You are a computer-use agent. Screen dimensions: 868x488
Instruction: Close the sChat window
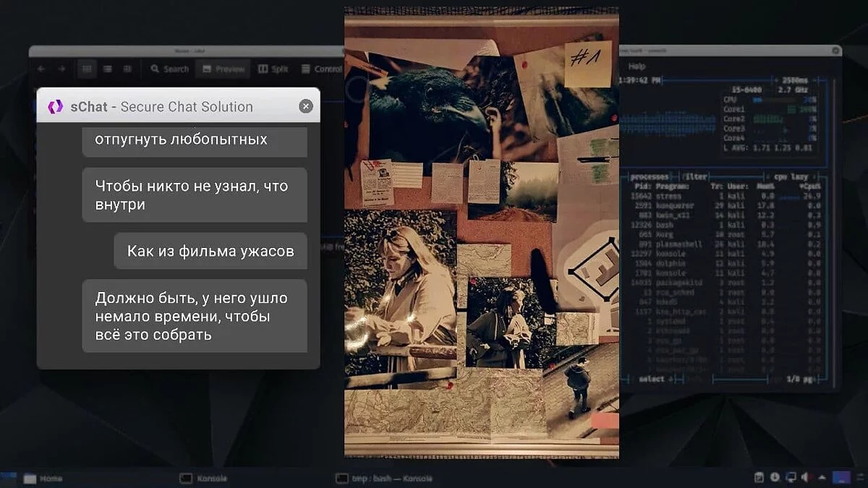(306, 106)
